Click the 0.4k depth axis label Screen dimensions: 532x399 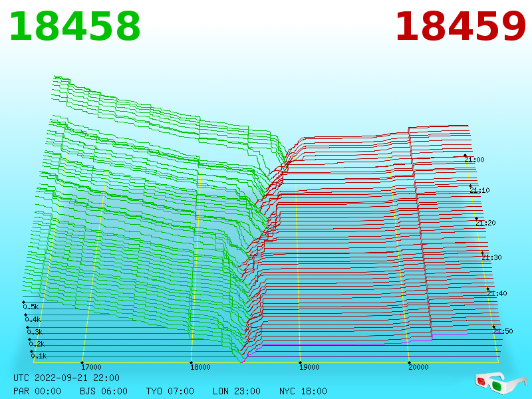[x=33, y=320]
